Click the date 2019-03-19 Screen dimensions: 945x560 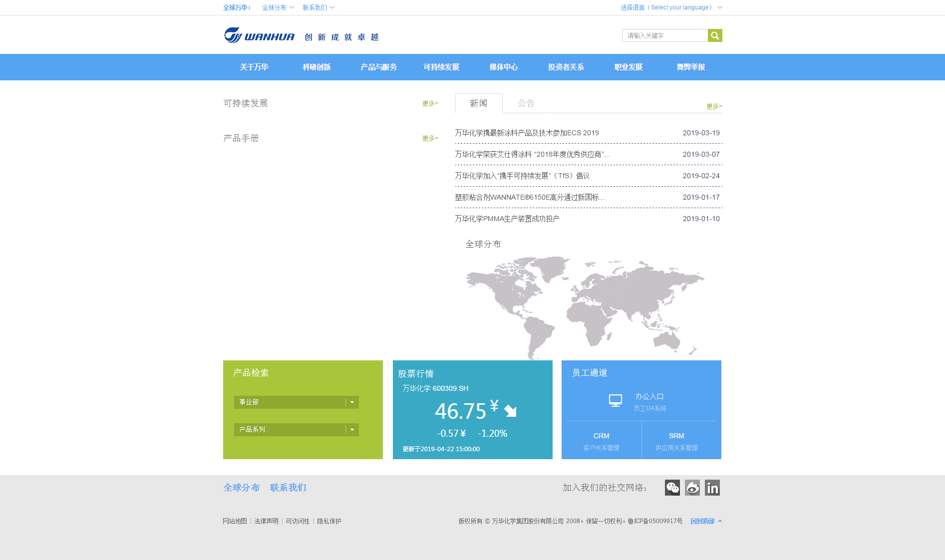coord(701,133)
